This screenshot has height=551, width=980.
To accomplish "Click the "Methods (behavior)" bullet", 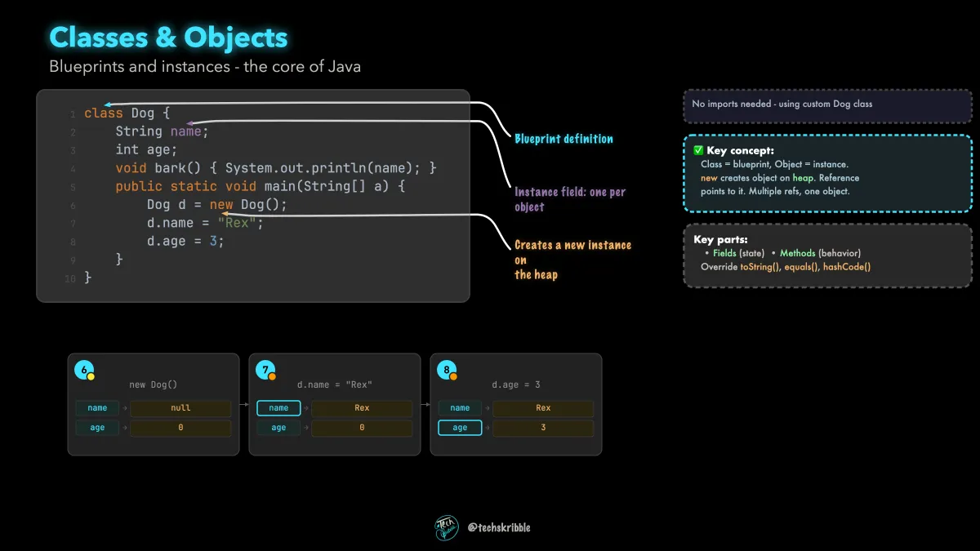I will [x=820, y=253].
